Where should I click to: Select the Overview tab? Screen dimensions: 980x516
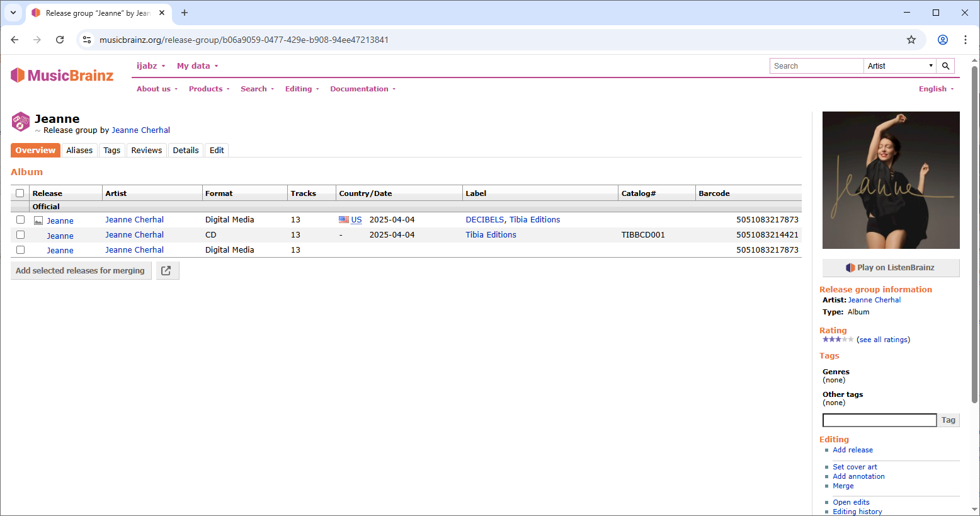(35, 150)
